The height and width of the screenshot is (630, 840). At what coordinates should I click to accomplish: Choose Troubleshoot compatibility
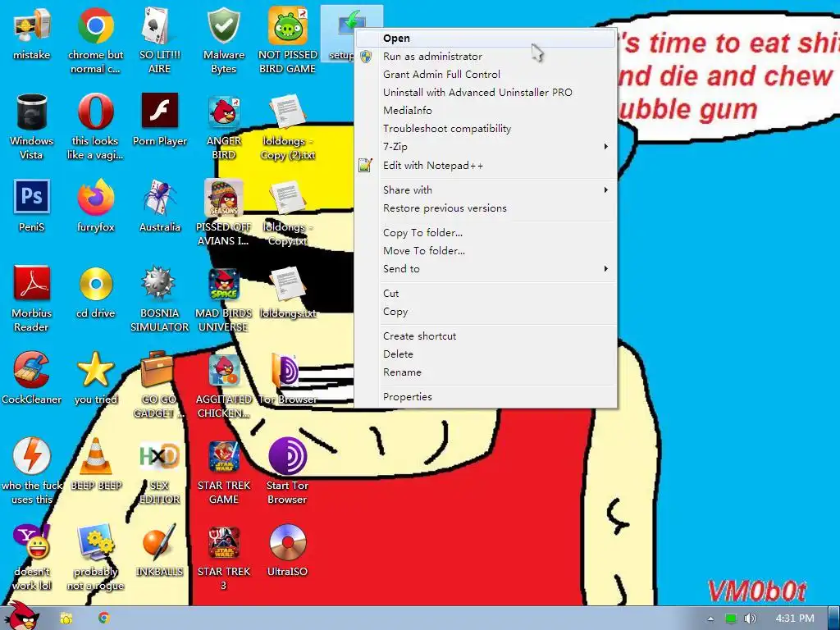pyautogui.click(x=486, y=129)
